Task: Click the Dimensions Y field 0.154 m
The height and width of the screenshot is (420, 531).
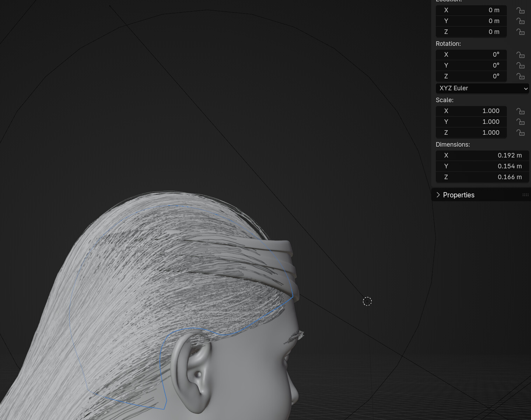Action: pos(482,166)
